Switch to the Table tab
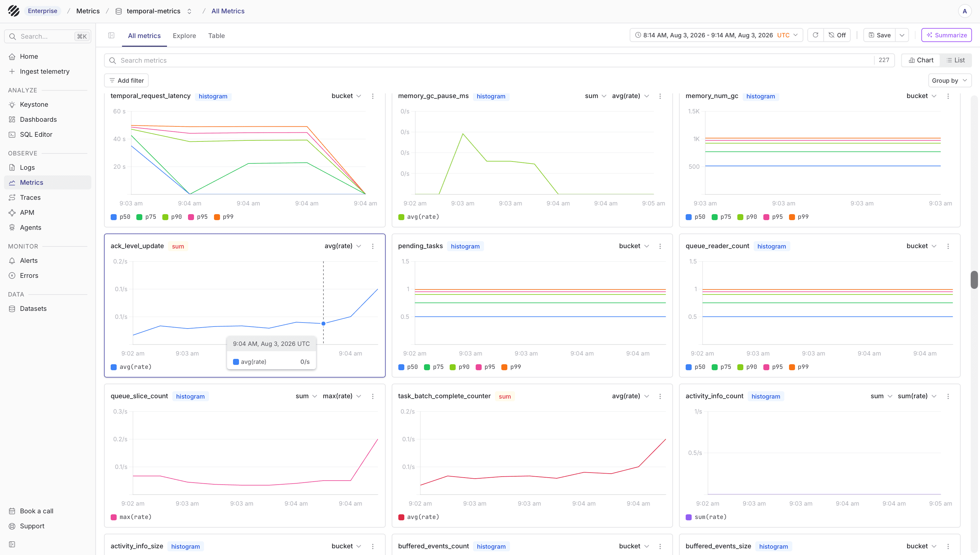980x555 pixels. (x=216, y=35)
